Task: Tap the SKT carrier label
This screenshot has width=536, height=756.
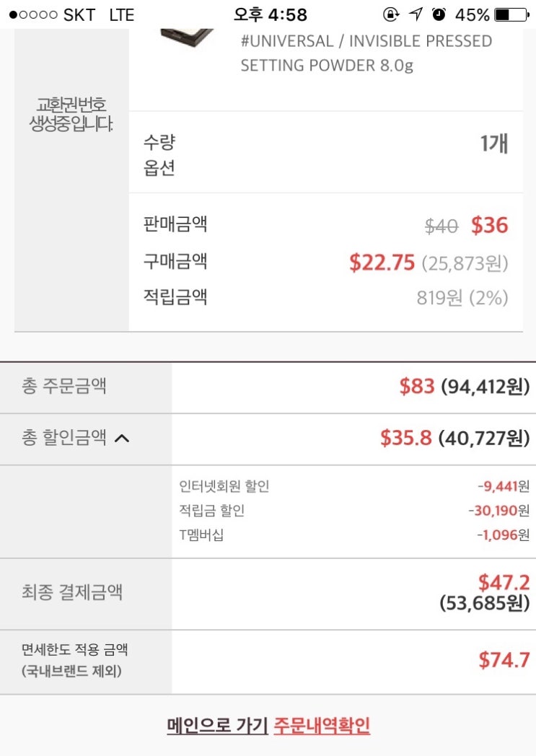Action: click(x=79, y=15)
